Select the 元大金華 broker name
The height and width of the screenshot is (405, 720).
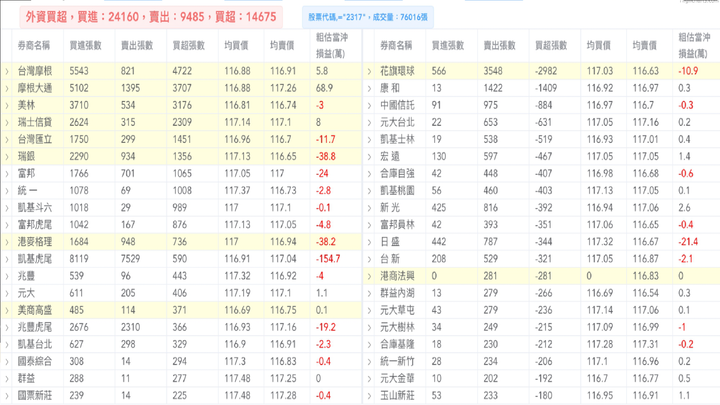coord(397,378)
